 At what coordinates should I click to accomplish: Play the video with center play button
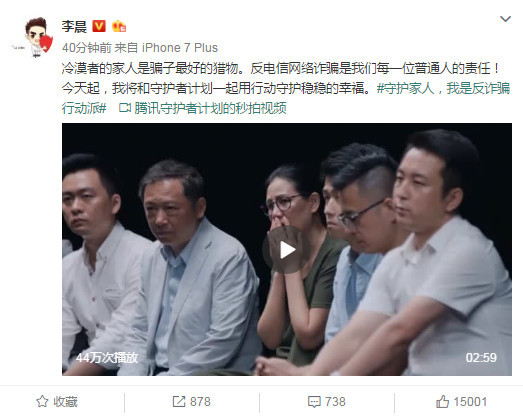point(287,250)
